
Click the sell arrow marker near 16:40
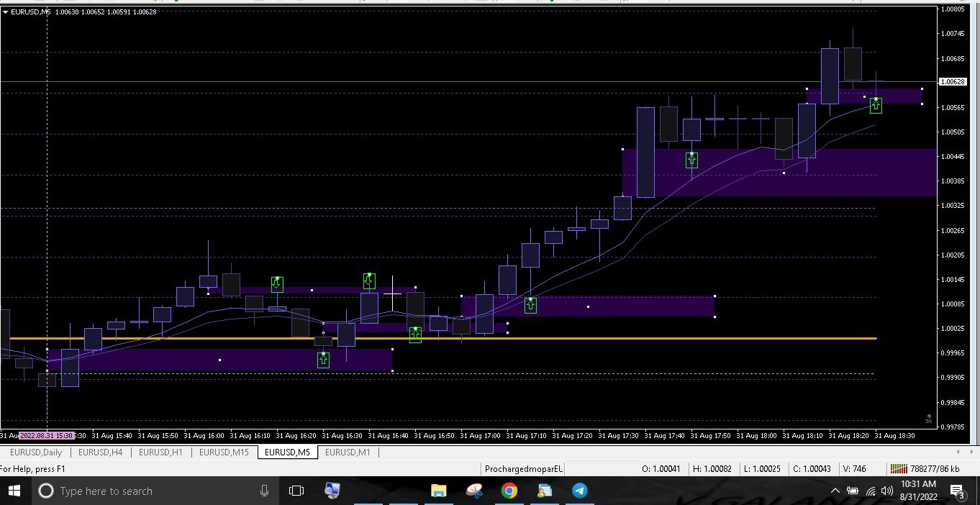click(x=369, y=281)
